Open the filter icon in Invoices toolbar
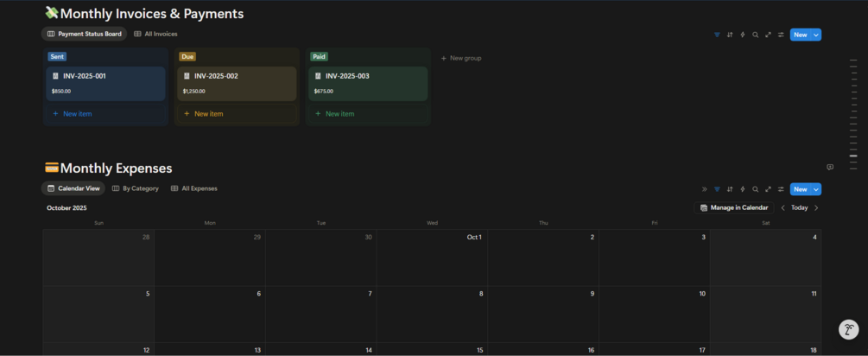868x356 pixels. [717, 35]
